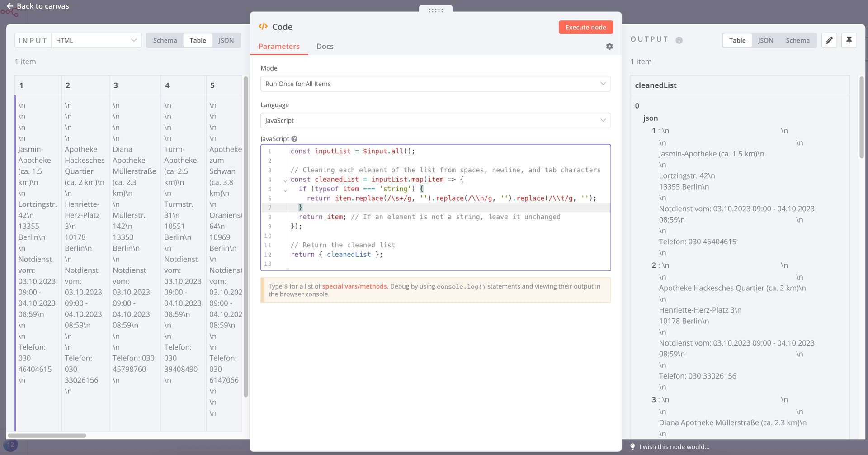Switch to the Docs tab
868x455 pixels.
(325, 46)
